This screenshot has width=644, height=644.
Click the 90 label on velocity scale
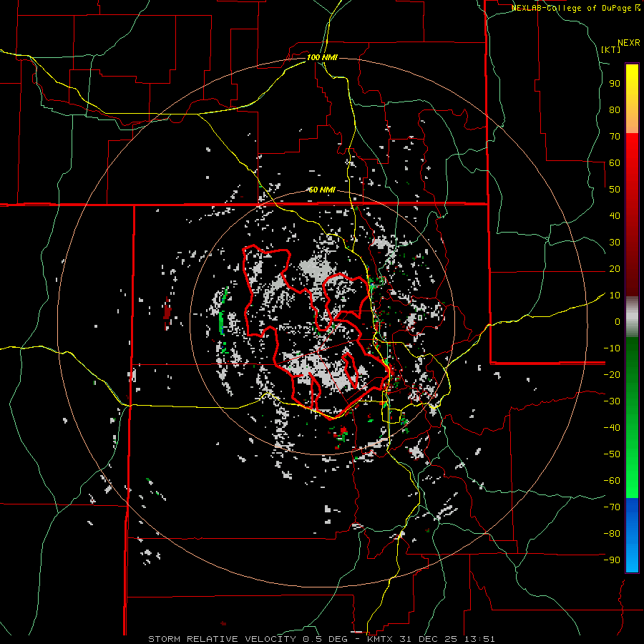614,83
